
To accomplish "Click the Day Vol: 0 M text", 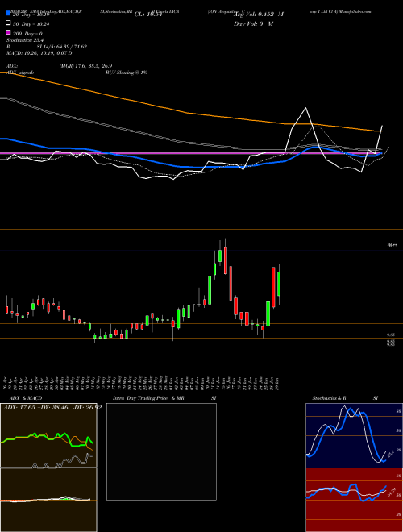I will (253, 24).
